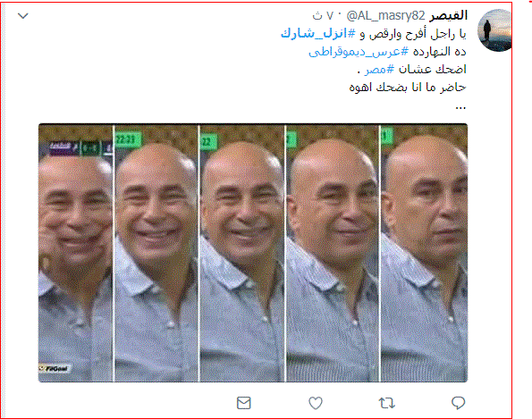Viewport: 532px width, 419px height.
Task: Open the middle face panel of the image
Action: coord(242,253)
